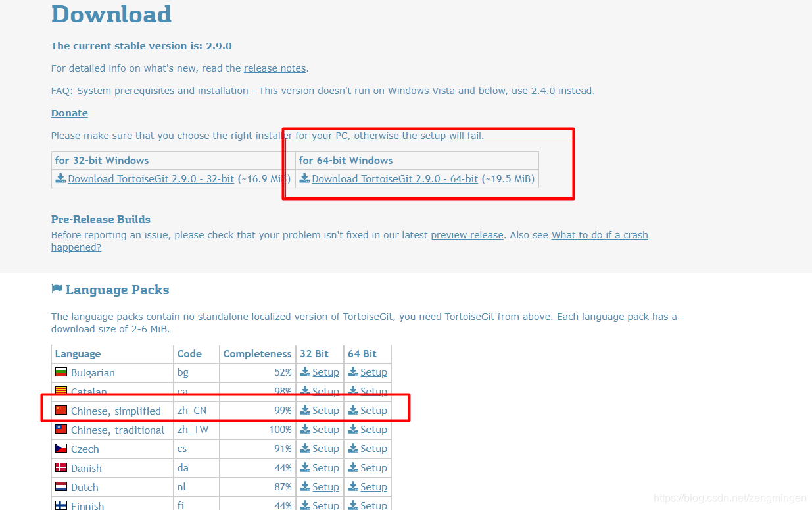
Task: Click download icon in Chinese simplified 32 Bit cell
Action: coord(305,410)
